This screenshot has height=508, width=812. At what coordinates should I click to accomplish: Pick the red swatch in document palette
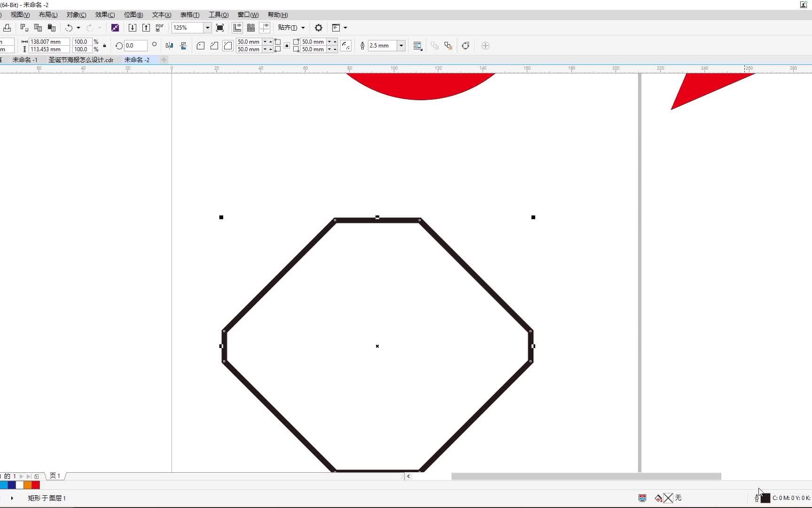(36, 485)
